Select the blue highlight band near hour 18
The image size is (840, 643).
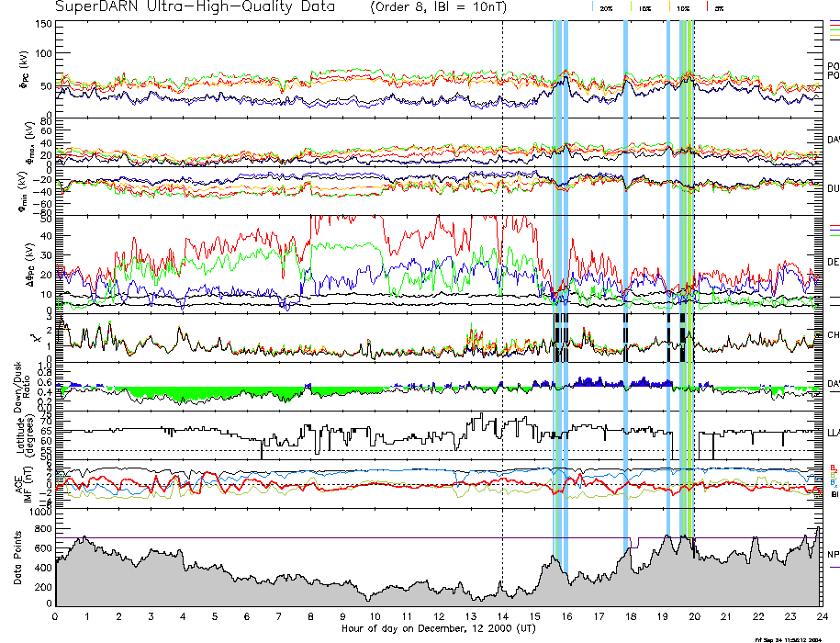tap(625, 276)
